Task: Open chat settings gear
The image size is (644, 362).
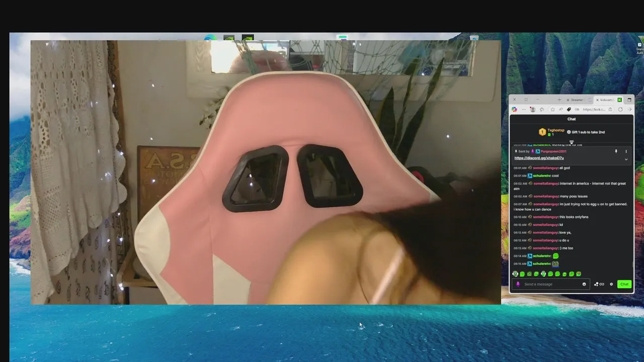Action: (x=611, y=284)
